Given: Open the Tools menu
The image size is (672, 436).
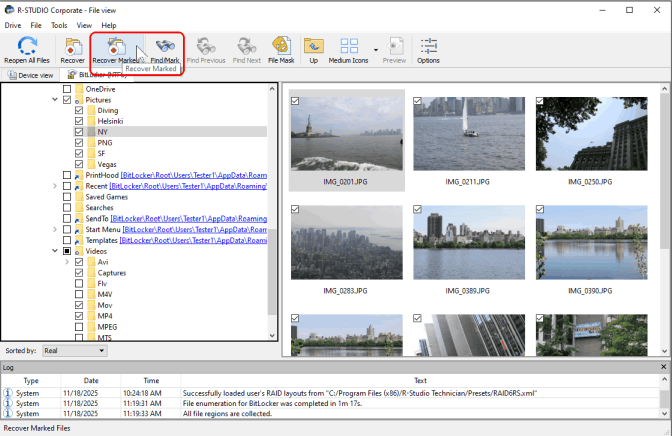Looking at the screenshot, I should 59,25.
